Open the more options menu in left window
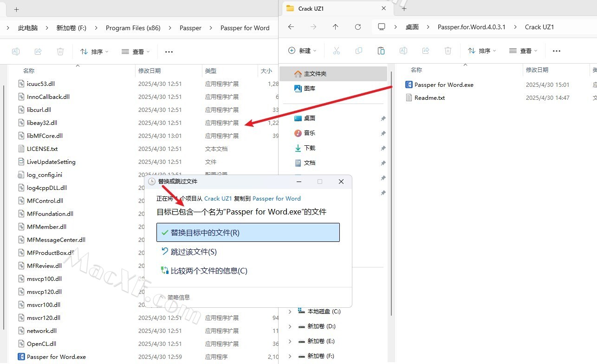 (x=169, y=52)
